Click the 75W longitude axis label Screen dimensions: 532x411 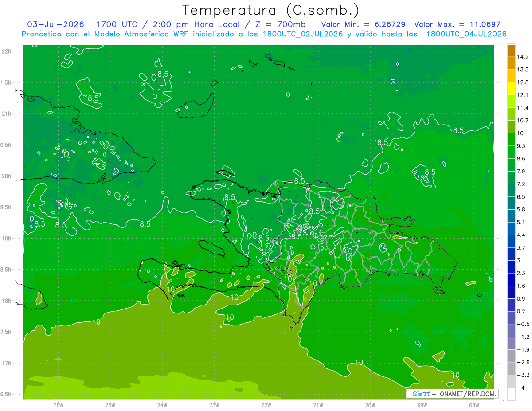(x=110, y=405)
